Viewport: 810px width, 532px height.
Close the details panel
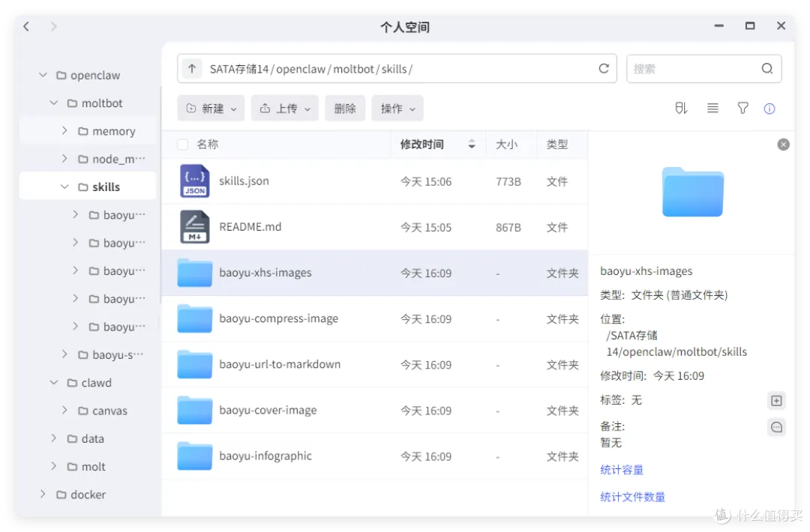click(783, 145)
